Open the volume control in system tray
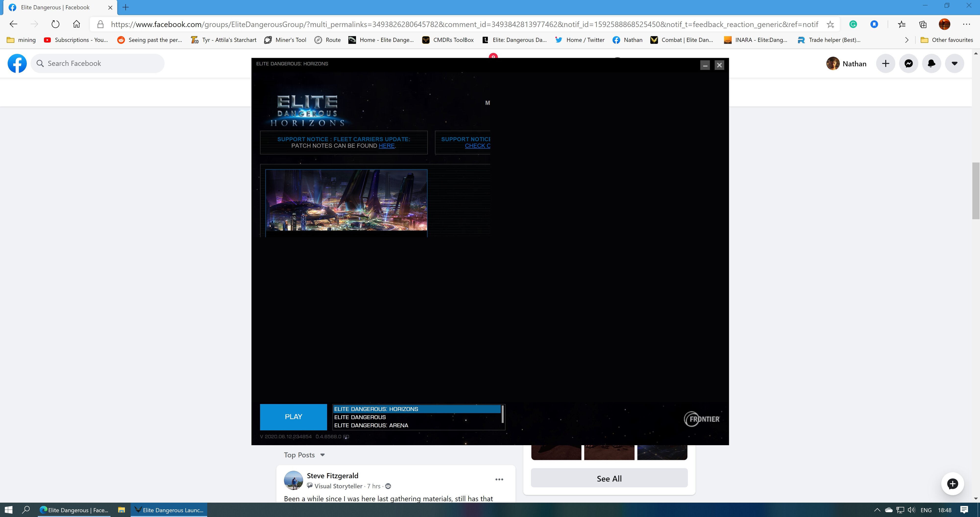Screen dimensions: 980x517 point(911,510)
